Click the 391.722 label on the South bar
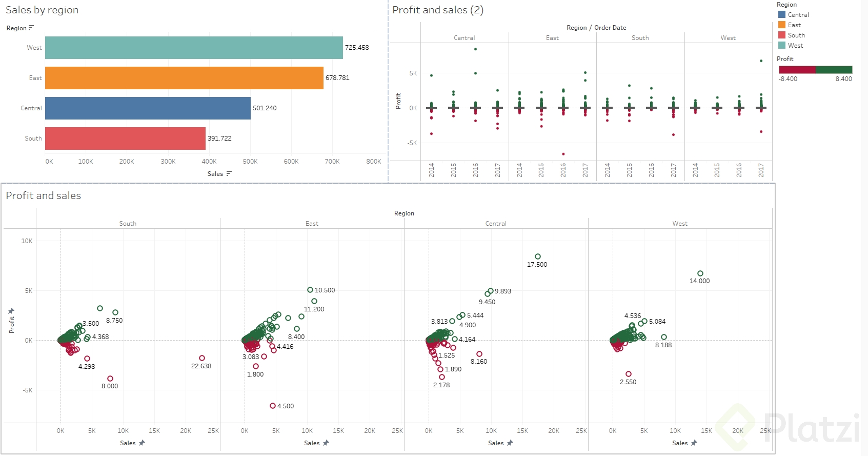Image resolution: width=868 pixels, height=456 pixels. tap(219, 138)
